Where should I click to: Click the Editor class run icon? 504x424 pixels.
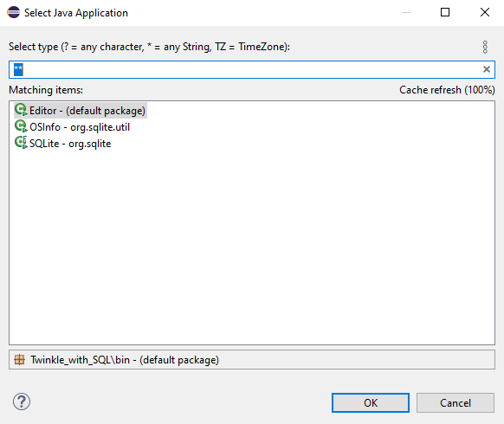click(x=21, y=110)
